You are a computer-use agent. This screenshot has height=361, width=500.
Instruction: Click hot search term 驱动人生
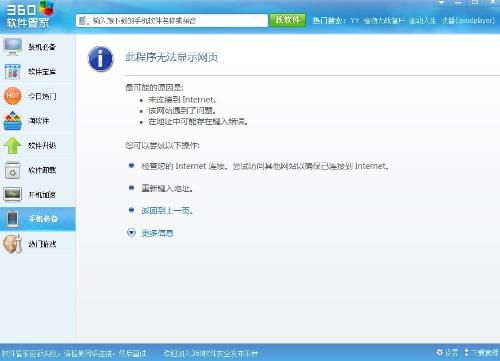coord(422,21)
